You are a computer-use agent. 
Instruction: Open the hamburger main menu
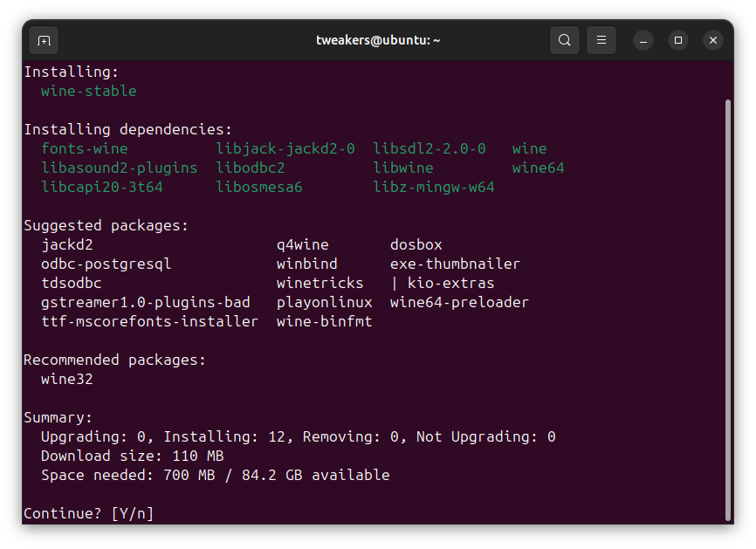(x=601, y=40)
